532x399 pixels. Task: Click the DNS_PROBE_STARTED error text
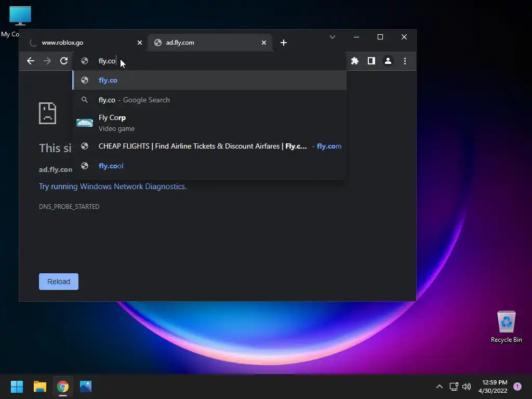69,207
